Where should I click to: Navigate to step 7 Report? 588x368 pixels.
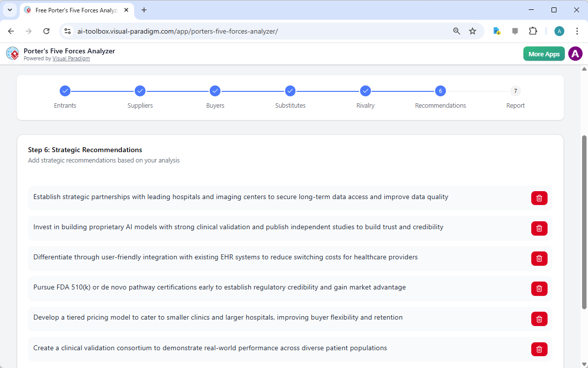515,91
